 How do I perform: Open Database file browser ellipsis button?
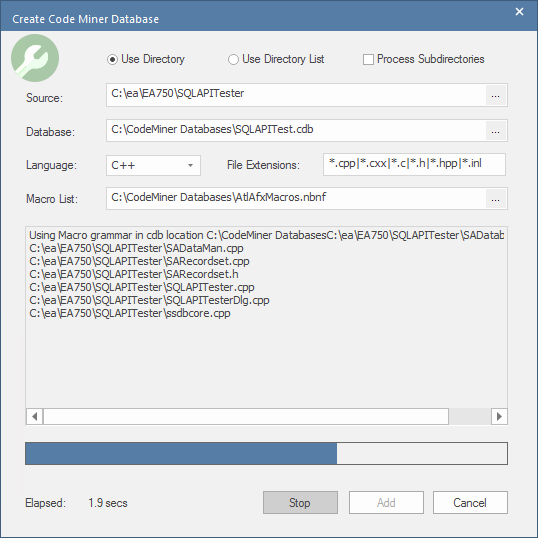495,131
